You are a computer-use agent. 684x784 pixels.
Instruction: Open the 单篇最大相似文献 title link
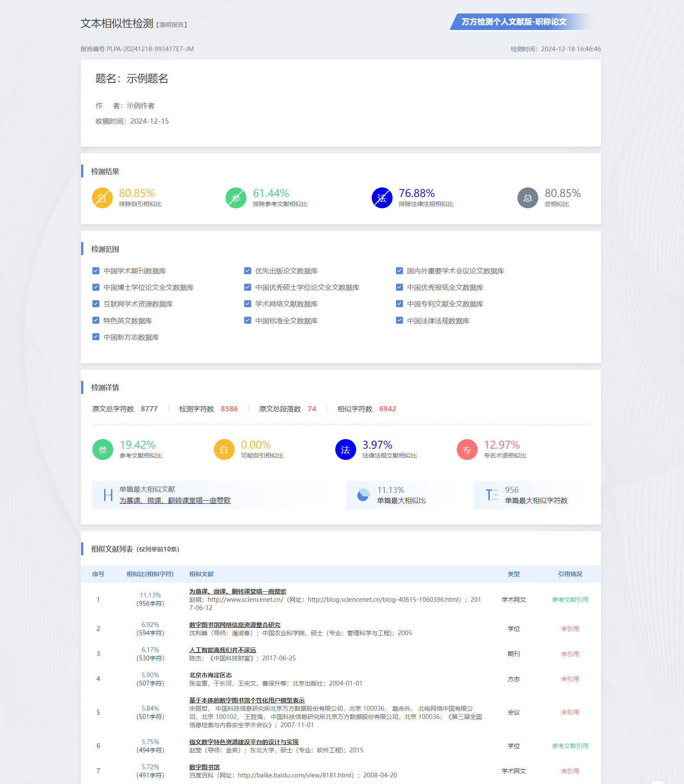175,500
